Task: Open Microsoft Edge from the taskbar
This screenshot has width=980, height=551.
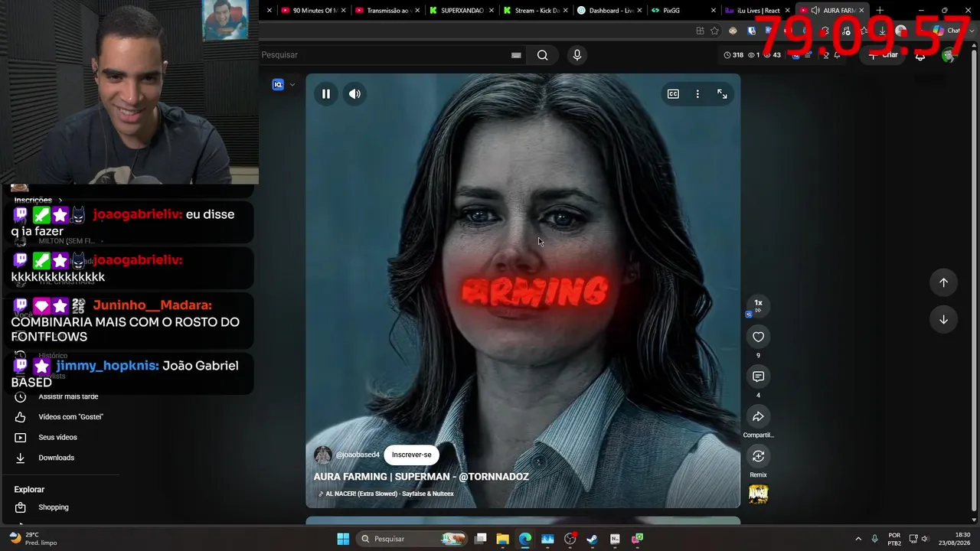Action: pos(525,539)
